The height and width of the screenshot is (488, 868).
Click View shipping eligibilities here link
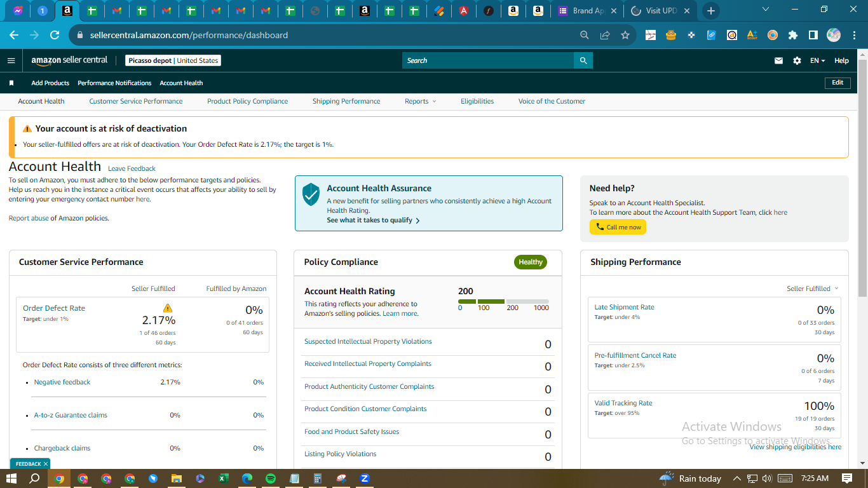click(x=795, y=447)
